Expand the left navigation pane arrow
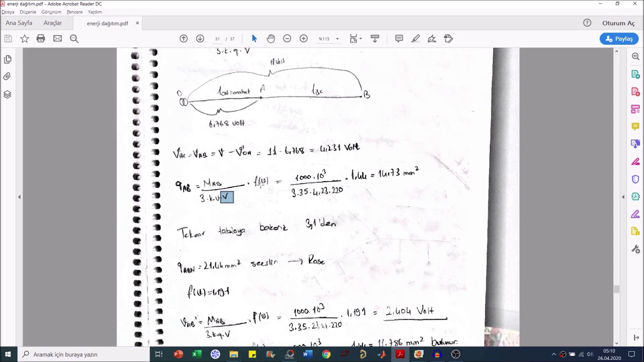This screenshot has width=644, height=362. click(x=19, y=197)
